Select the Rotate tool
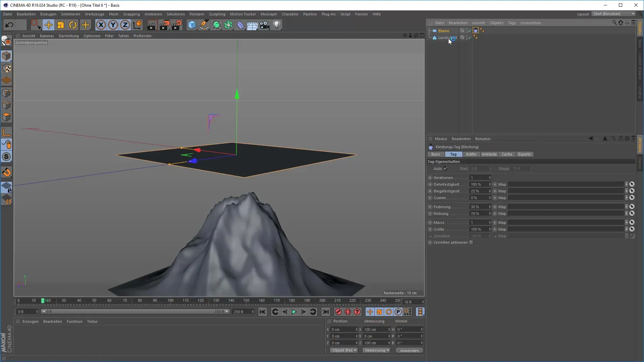644x362 pixels. 73,25
